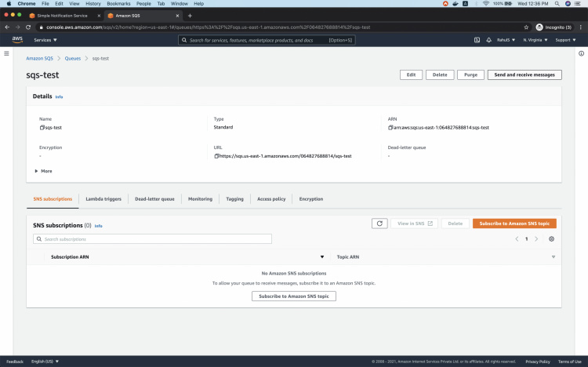
Task: Open subscriptions table settings gear
Action: tap(552, 238)
